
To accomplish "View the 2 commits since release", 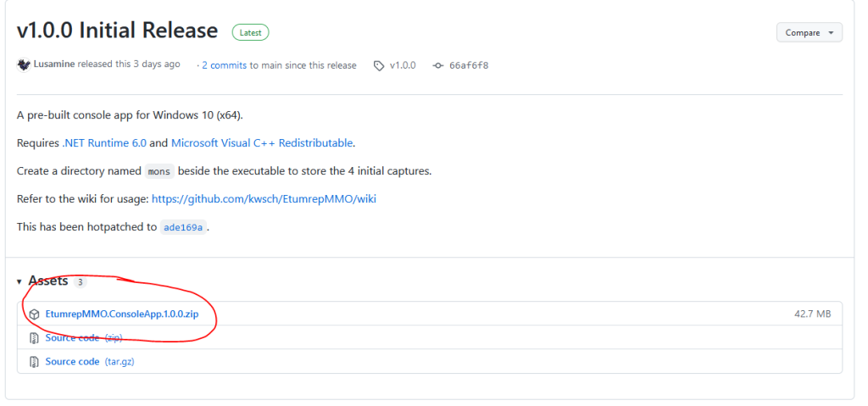I will (x=224, y=65).
